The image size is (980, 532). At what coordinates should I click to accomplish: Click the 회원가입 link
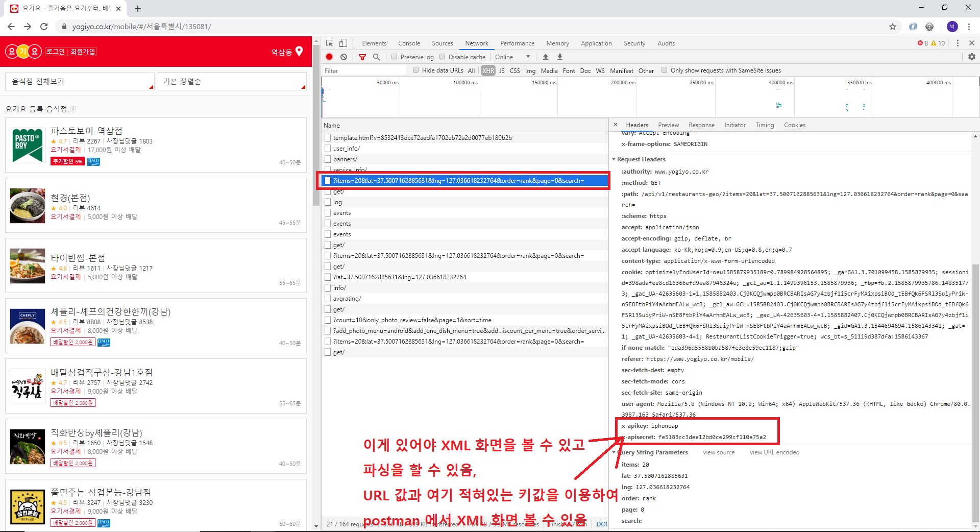pyautogui.click(x=83, y=52)
